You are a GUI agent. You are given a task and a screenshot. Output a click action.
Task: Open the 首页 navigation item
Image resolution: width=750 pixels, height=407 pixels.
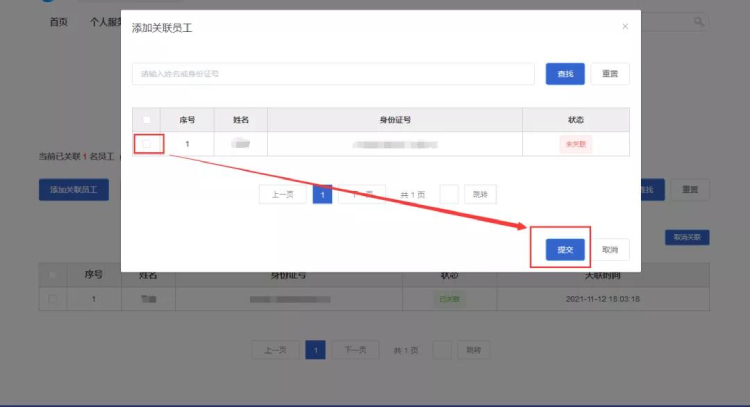(58, 21)
